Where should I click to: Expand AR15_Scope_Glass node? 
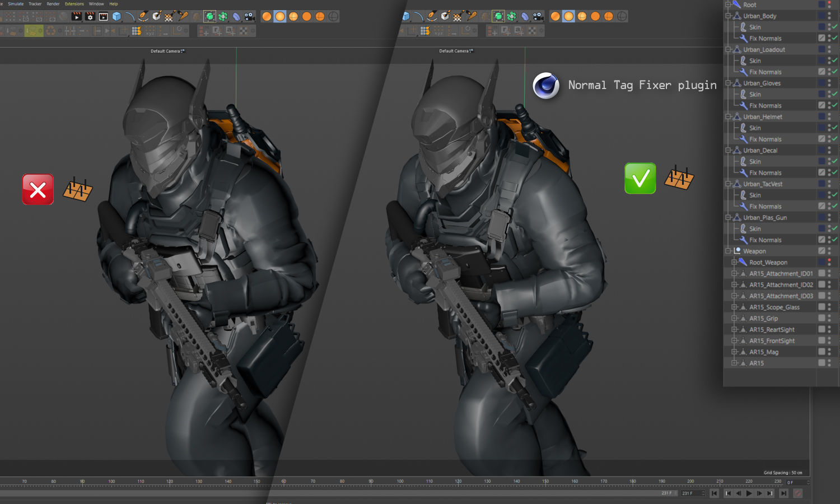(x=734, y=307)
